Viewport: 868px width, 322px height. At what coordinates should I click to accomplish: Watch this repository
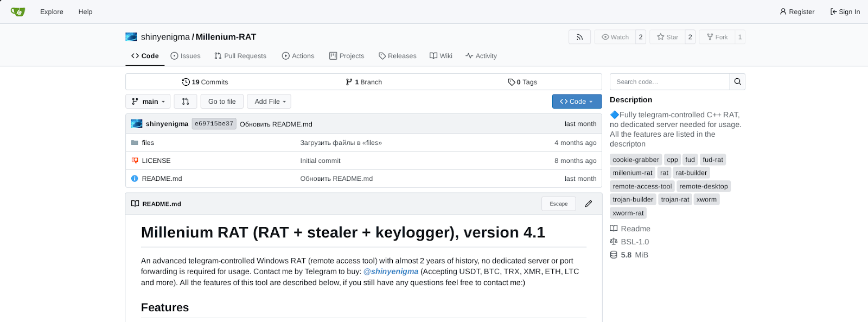pos(615,37)
